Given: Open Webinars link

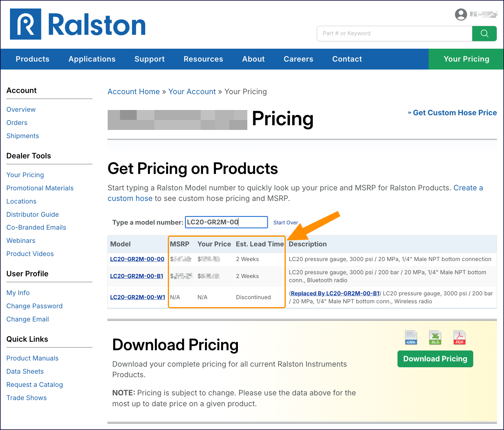Looking at the screenshot, I should [x=21, y=241].
